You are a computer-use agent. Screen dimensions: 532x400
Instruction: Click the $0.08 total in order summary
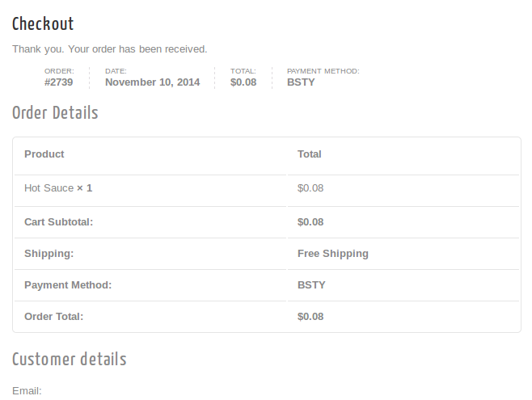click(x=243, y=82)
